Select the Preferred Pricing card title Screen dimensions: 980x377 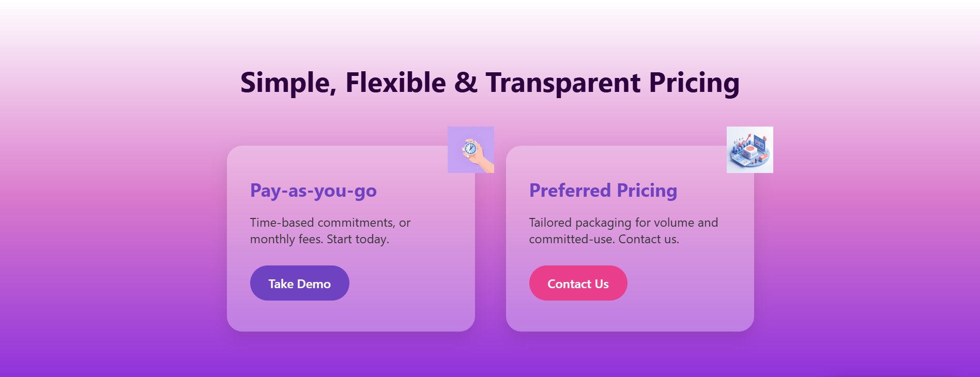pos(603,191)
